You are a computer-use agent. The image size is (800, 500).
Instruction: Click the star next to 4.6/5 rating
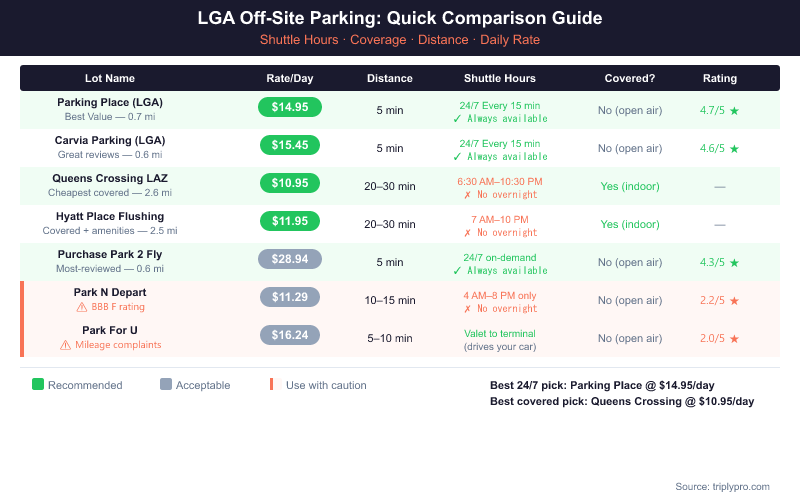point(734,148)
